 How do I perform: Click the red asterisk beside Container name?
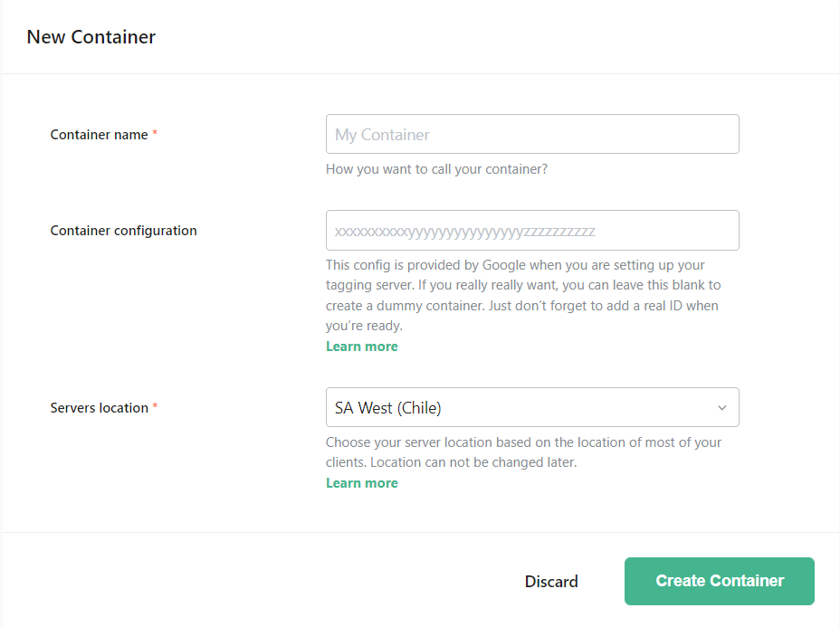point(155,135)
